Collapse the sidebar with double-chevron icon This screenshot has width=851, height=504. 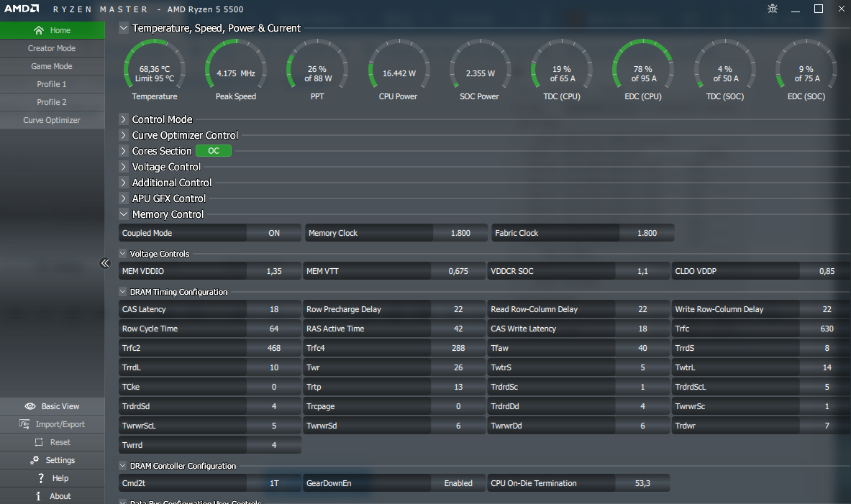point(105,263)
